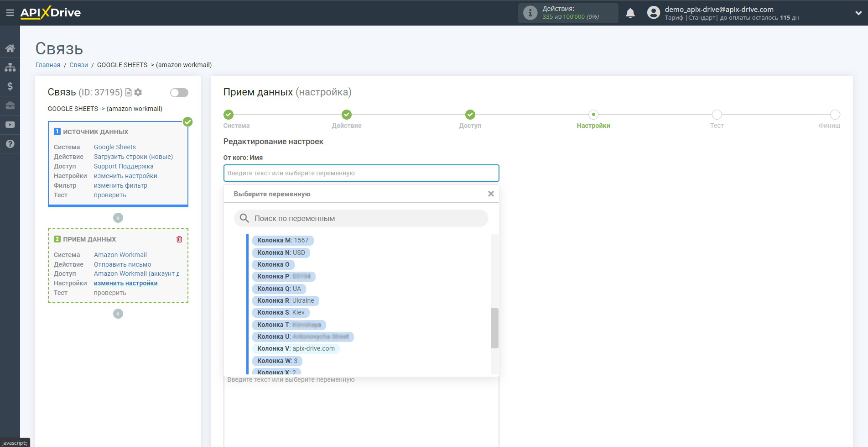The width and height of the screenshot is (868, 447).
Task: Select variable Колонка M: 1567
Action: click(283, 240)
